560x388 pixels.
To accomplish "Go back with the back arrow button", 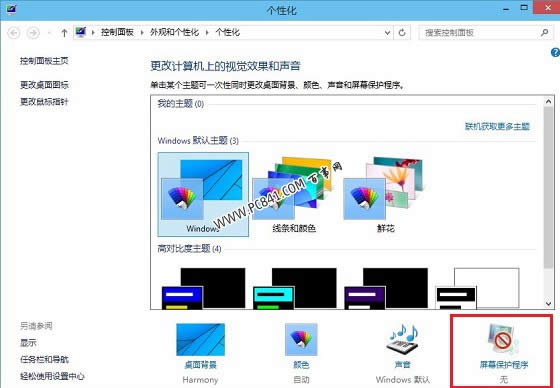I will pyautogui.click(x=14, y=33).
